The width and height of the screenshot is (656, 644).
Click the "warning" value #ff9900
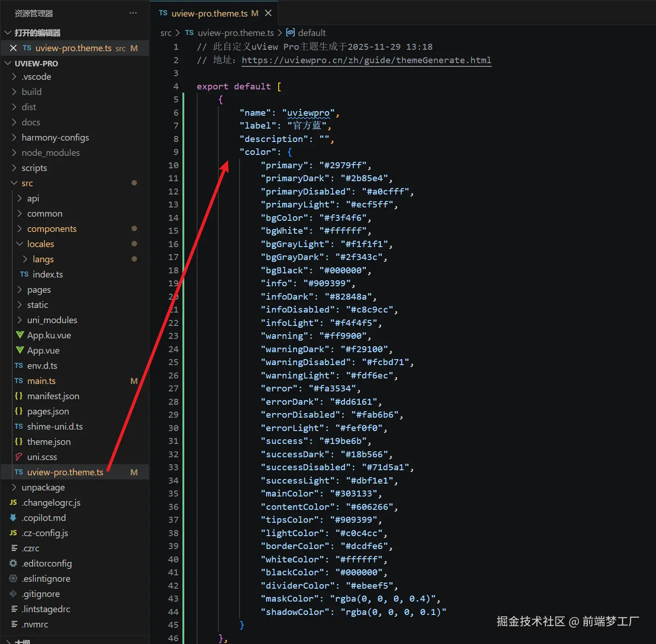[343, 336]
